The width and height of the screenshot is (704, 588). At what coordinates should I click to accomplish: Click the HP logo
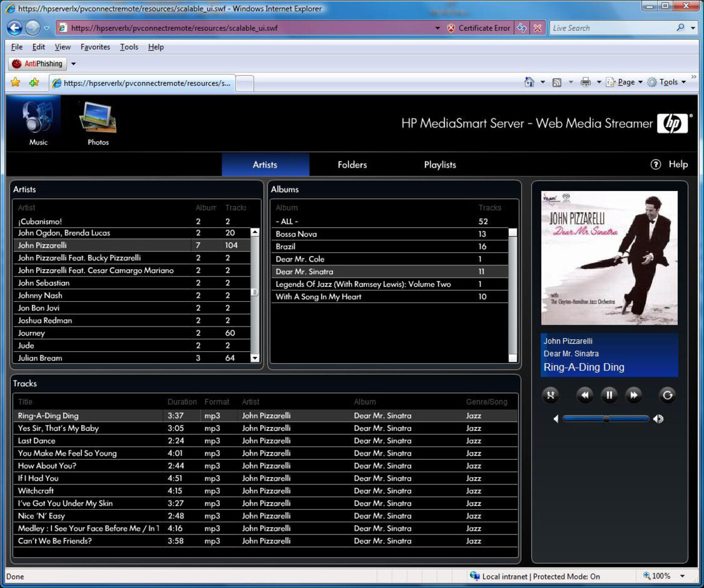672,123
